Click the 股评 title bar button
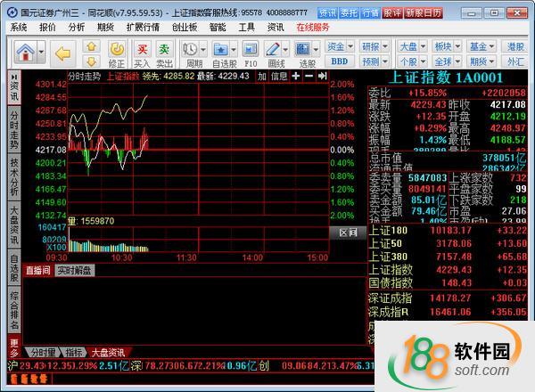Image resolution: width=535 pixels, height=392 pixels. [x=392, y=13]
